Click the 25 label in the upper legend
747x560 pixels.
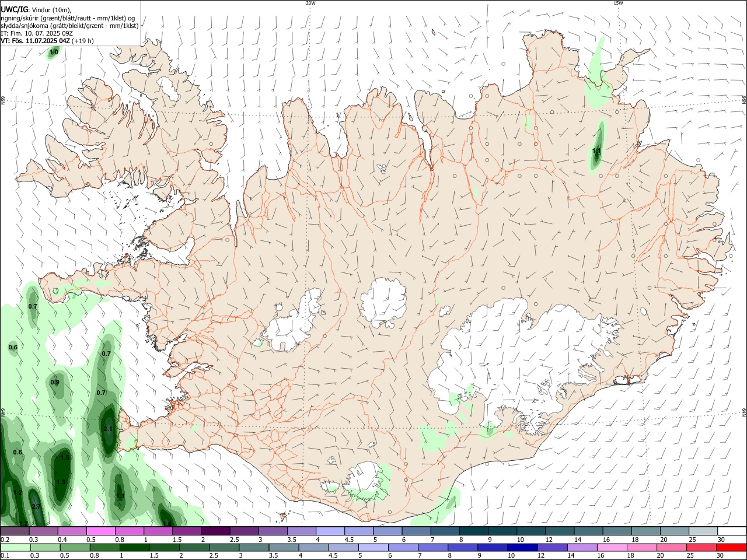692,540
